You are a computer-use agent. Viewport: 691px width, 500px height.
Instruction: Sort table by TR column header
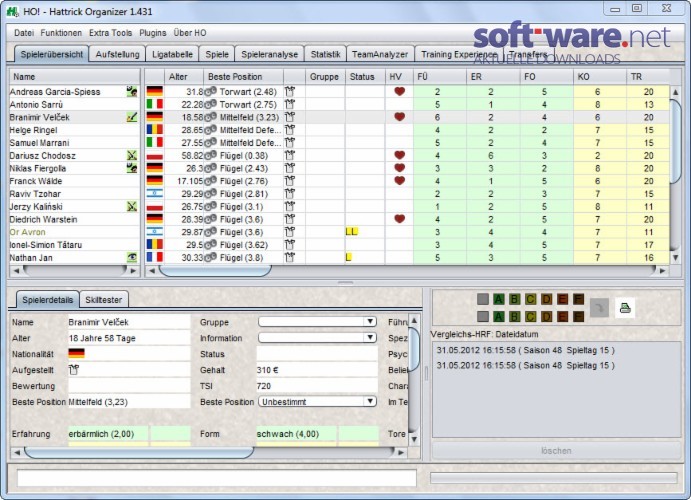pos(648,77)
